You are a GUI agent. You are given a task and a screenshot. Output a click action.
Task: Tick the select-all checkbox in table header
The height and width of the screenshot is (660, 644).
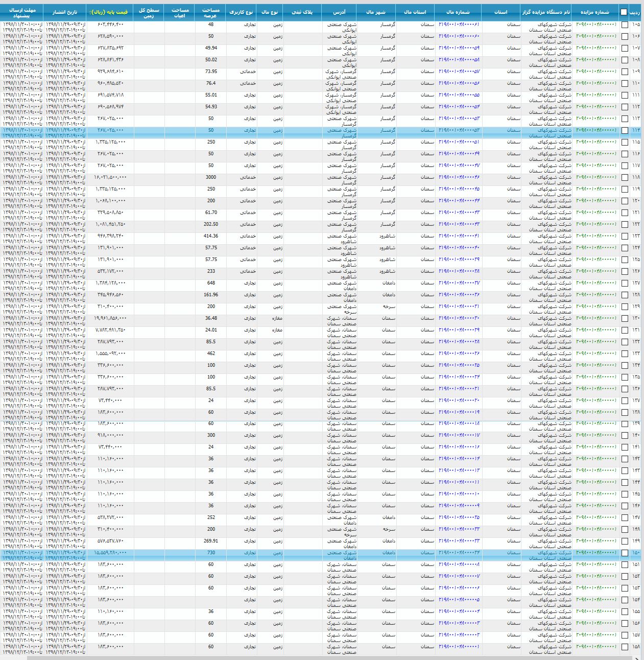(624, 12)
